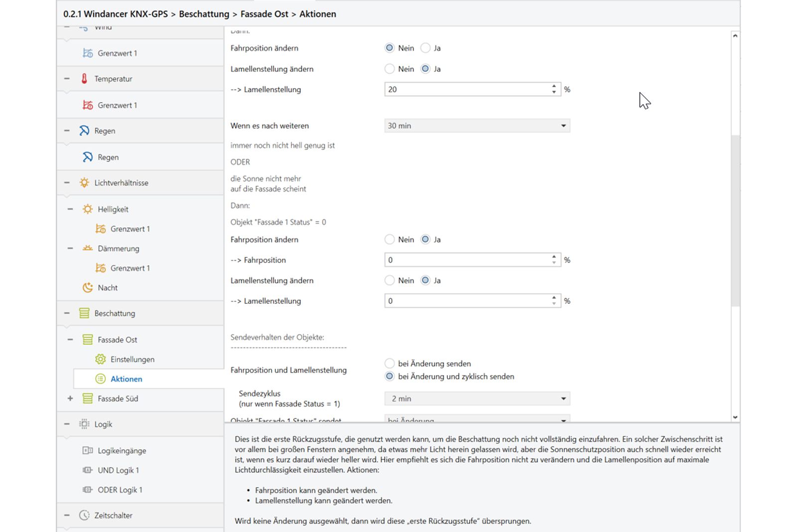
Task: Open UND Logik 1 settings
Action: pos(119,470)
